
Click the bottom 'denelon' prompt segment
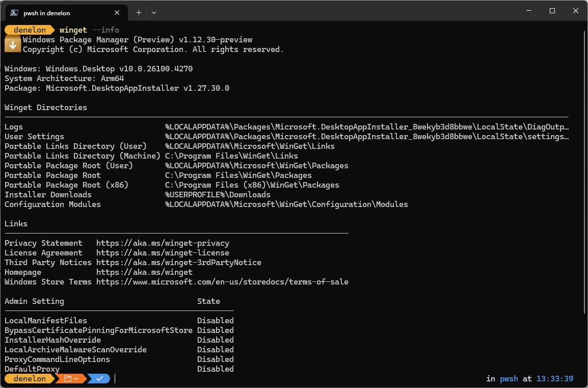[30, 379]
